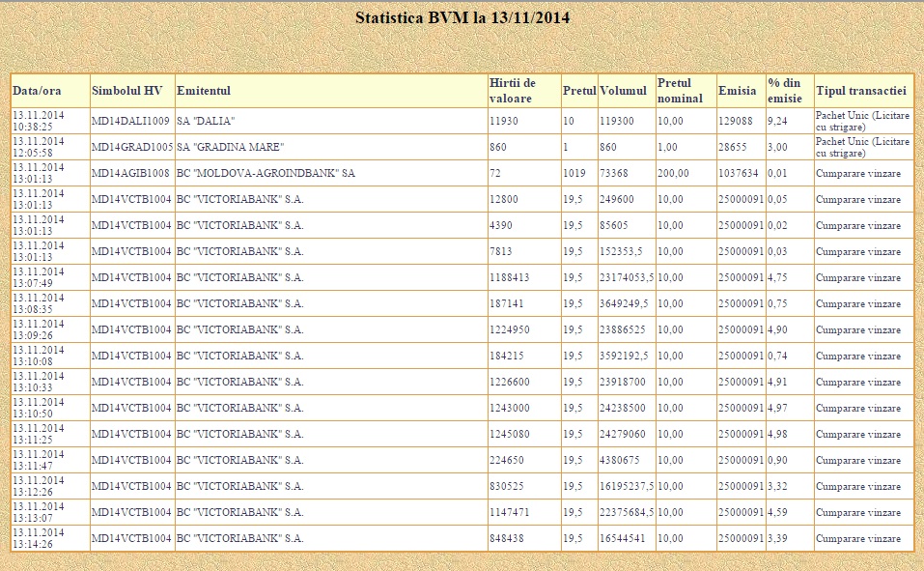
Task: Click the volume 152353,5
Action: 621,251
